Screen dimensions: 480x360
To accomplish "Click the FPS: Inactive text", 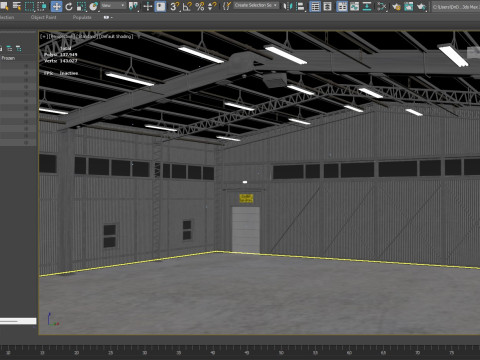I will click(61, 73).
